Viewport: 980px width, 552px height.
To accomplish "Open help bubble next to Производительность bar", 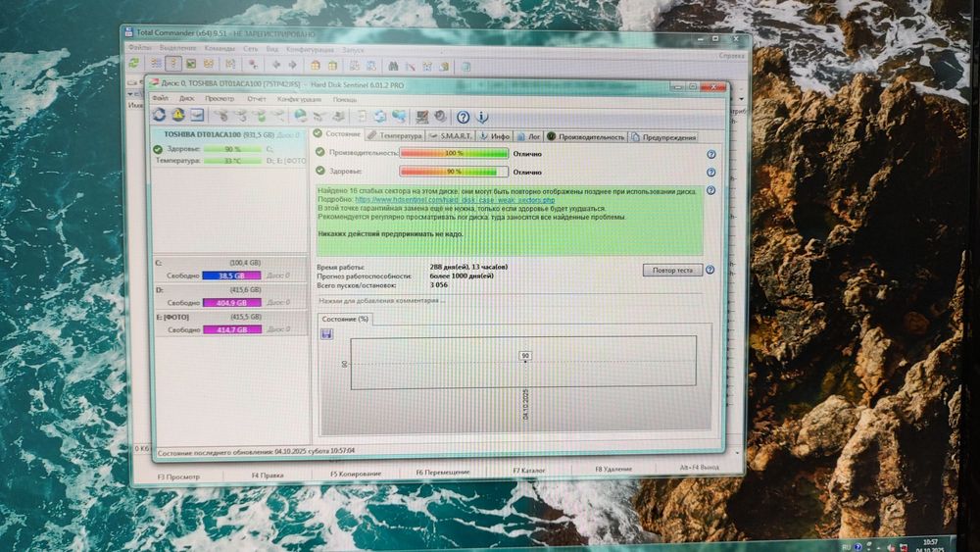I will click(x=710, y=154).
